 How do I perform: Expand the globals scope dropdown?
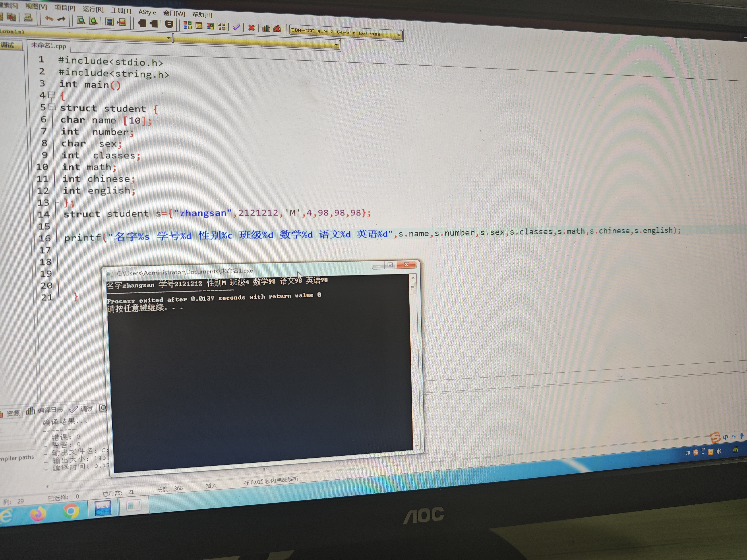pos(169,38)
